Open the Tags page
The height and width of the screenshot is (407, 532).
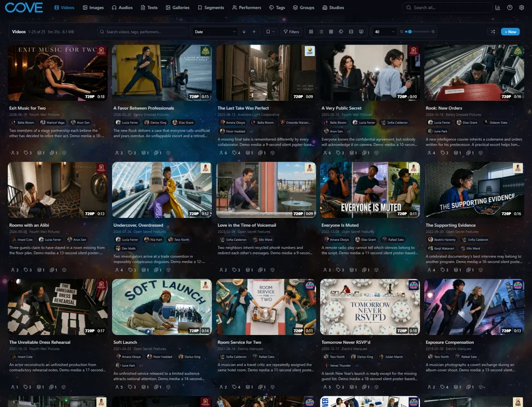pos(277,8)
